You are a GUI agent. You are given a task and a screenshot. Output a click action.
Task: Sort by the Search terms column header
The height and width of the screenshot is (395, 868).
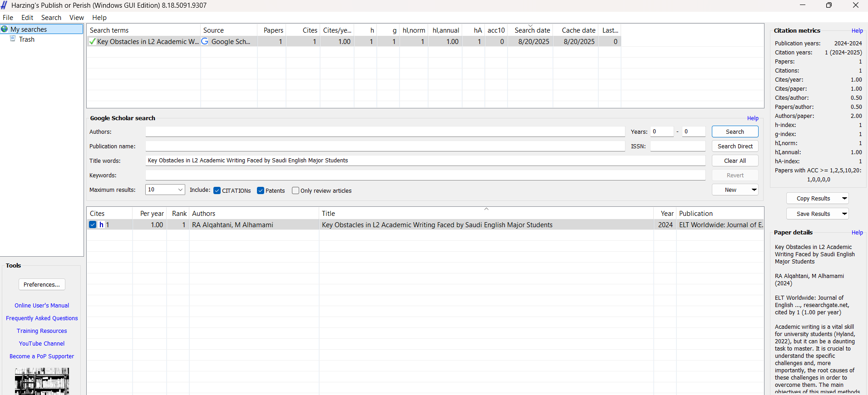point(143,30)
